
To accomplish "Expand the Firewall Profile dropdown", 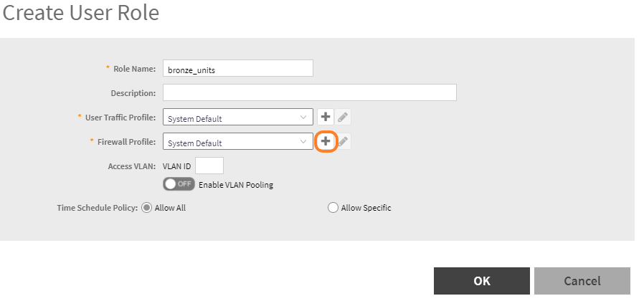I will (238, 143).
